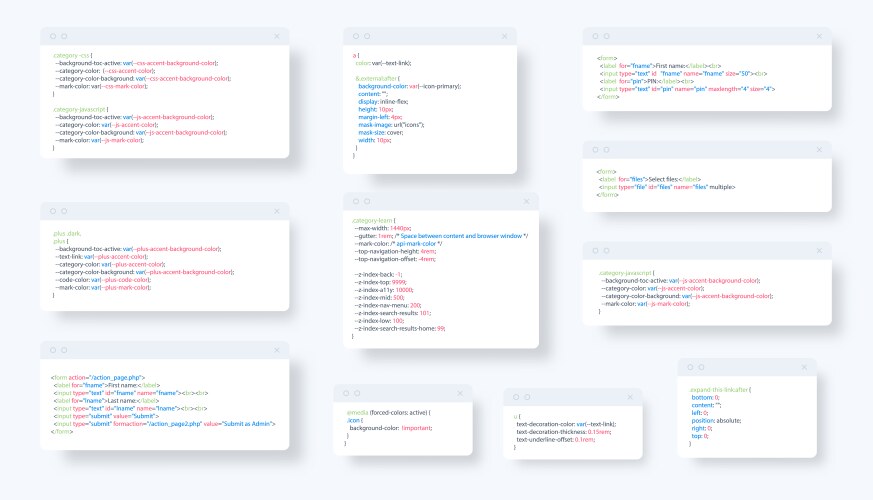The width and height of the screenshot is (873, 500).
Task: Close the .plus-dark code window
Action: point(277,210)
